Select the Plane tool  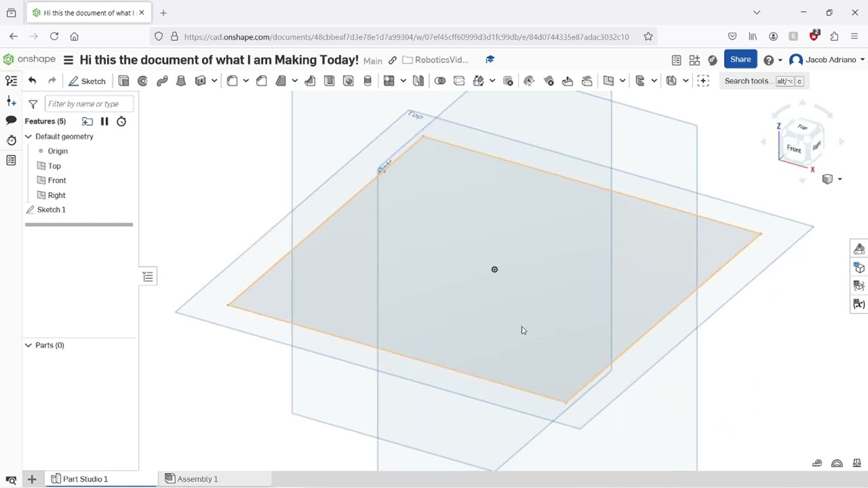608,81
